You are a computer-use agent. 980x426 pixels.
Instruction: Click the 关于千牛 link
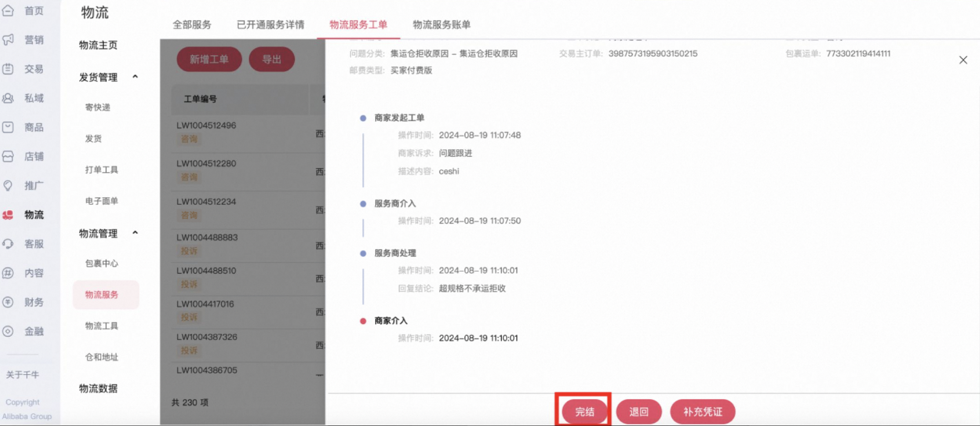click(22, 375)
